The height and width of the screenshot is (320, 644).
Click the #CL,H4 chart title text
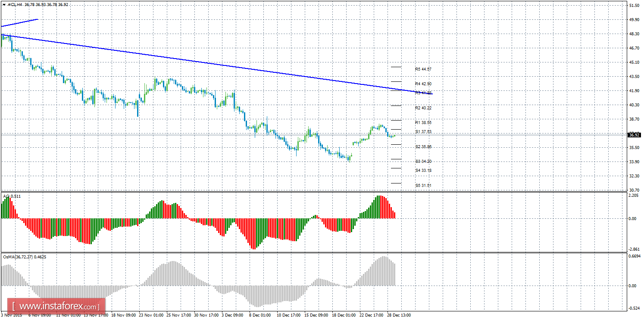tap(16, 4)
